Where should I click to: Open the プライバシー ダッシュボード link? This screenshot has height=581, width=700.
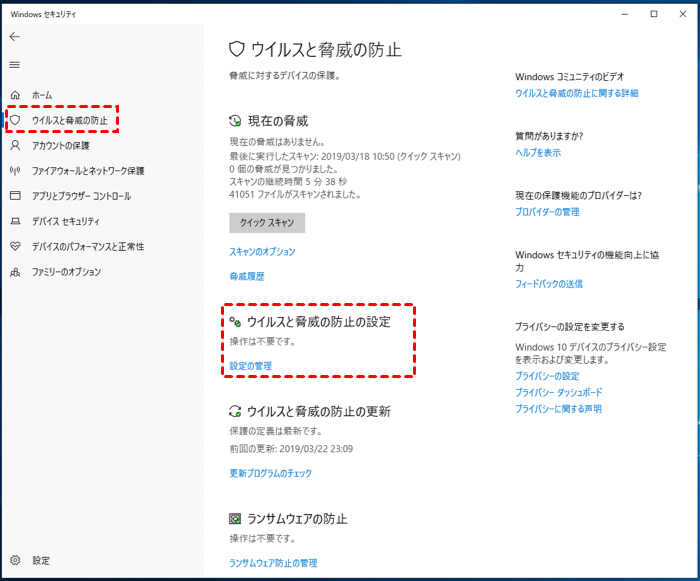[558, 393]
